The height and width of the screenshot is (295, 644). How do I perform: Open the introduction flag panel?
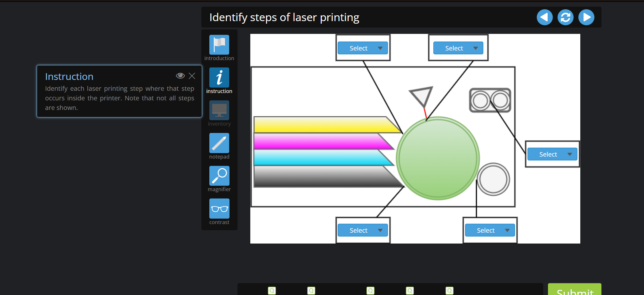click(x=219, y=45)
